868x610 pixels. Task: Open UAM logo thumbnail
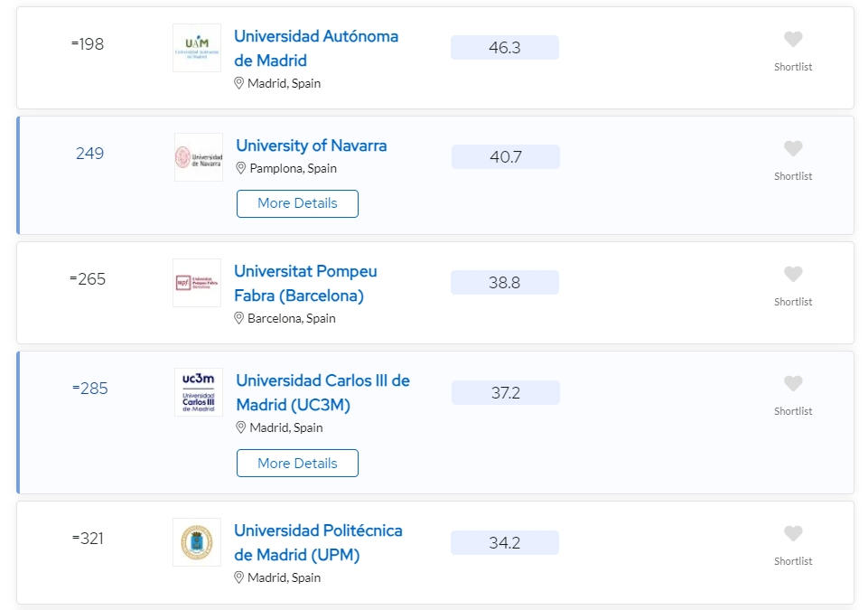tap(197, 48)
